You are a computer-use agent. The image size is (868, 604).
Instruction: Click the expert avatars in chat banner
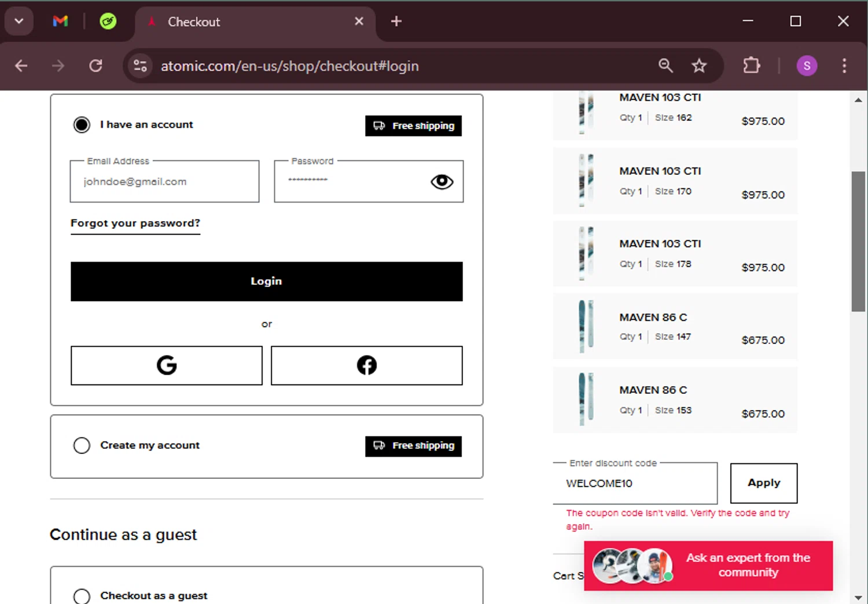tap(633, 566)
